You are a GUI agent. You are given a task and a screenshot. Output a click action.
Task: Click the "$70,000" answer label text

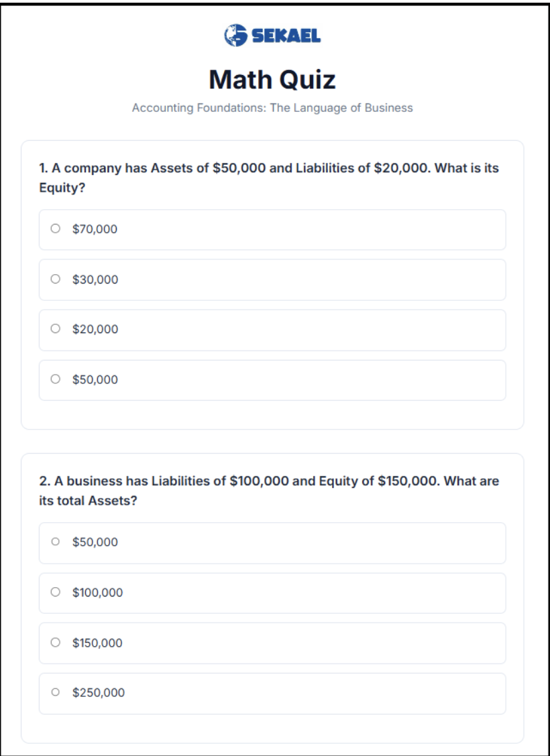coord(95,229)
